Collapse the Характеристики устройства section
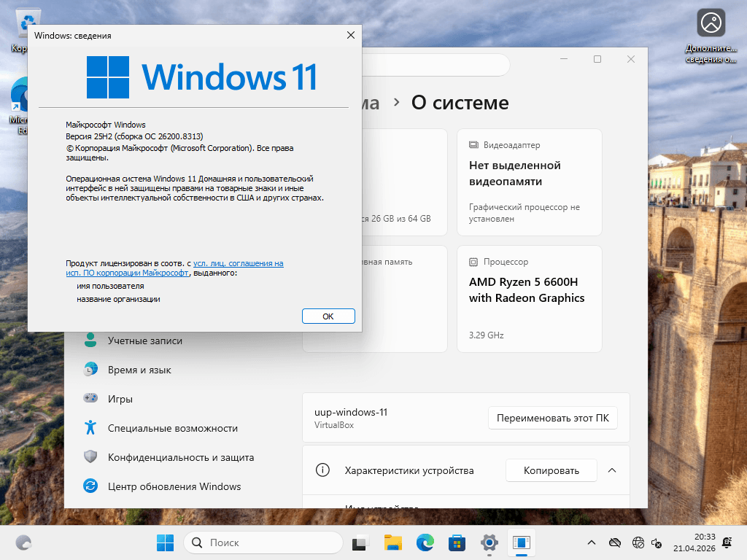The height and width of the screenshot is (560, 747). point(612,470)
